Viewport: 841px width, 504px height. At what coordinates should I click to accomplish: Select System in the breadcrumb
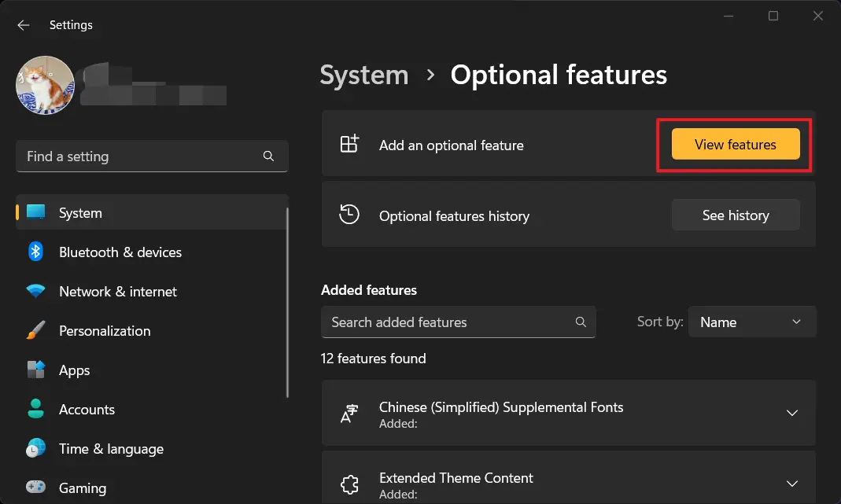363,75
